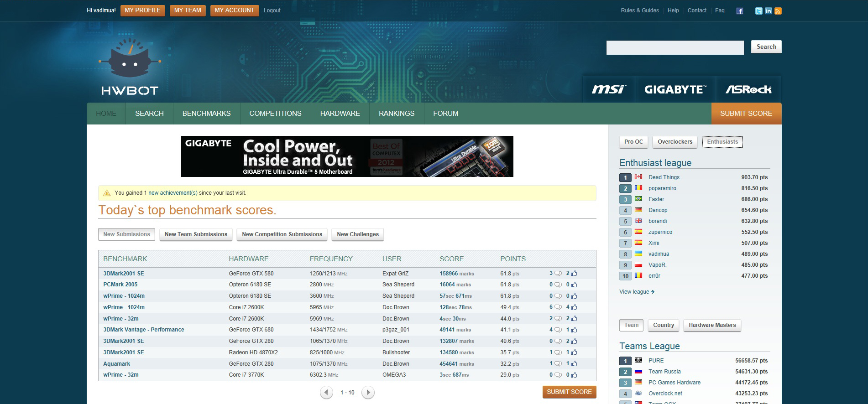Open the ASRock sponsor logo
This screenshot has height=404, width=868.
tap(748, 89)
